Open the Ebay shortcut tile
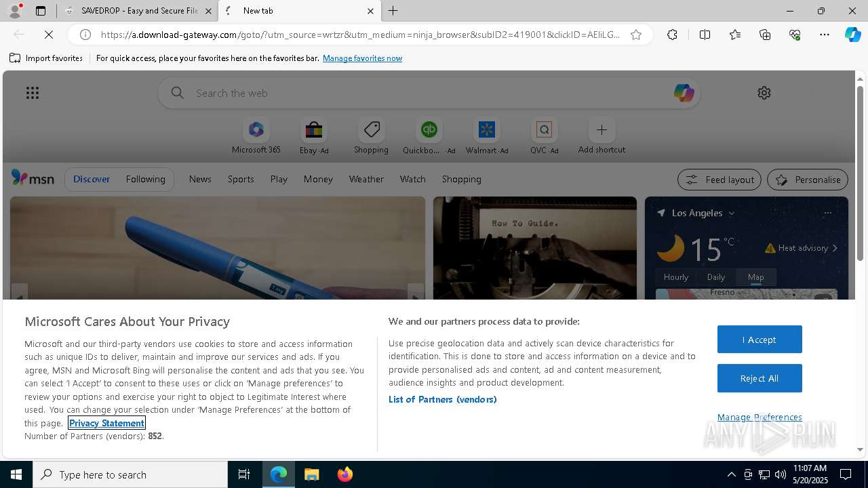The image size is (868, 488). point(314,136)
